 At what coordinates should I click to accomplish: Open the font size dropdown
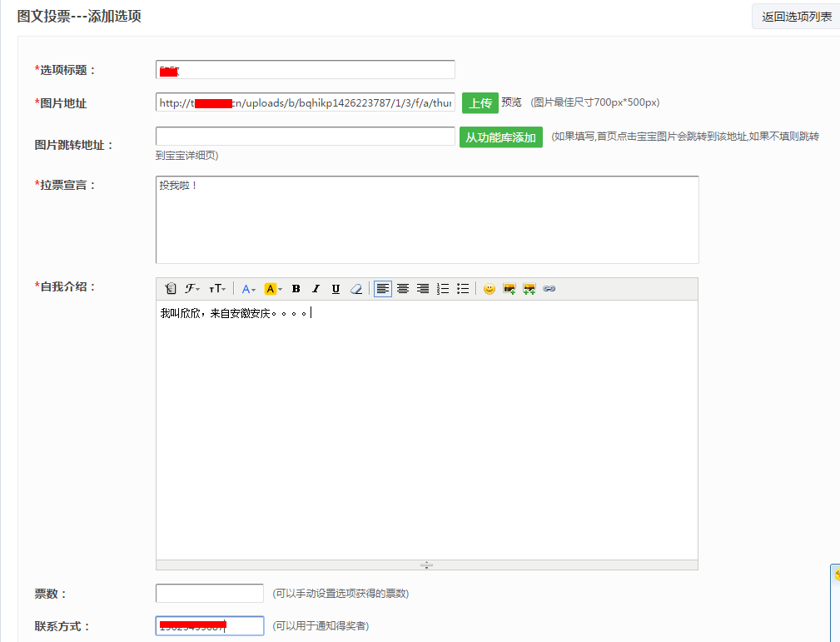(217, 289)
